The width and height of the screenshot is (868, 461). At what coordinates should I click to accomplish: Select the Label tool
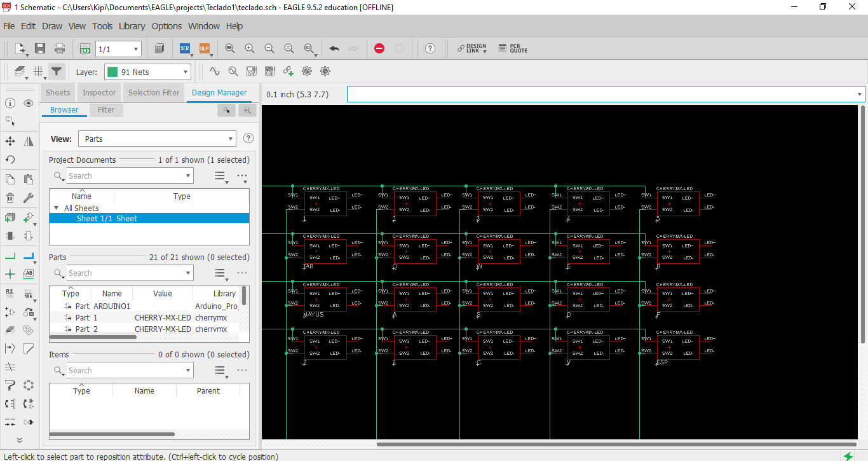(29, 274)
